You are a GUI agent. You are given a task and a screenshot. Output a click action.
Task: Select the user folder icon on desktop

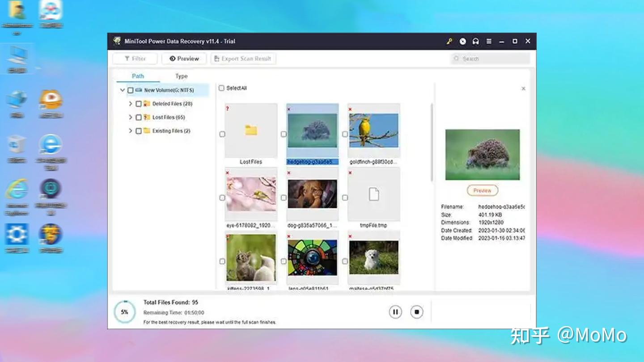click(x=17, y=11)
